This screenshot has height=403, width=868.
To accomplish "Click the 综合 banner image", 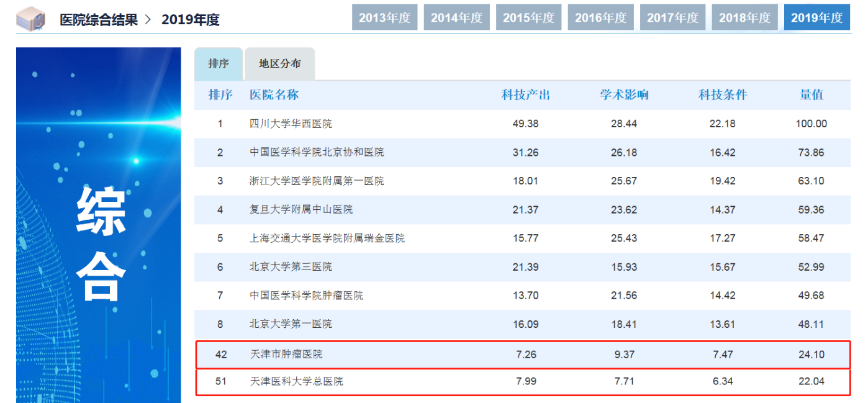I will [99, 225].
